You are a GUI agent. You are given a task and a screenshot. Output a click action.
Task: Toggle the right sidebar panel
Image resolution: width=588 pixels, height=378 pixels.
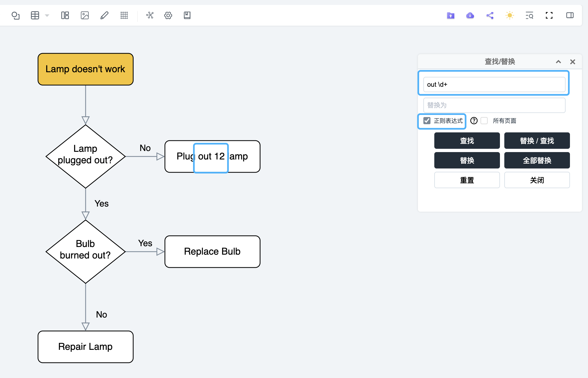pyautogui.click(x=570, y=15)
